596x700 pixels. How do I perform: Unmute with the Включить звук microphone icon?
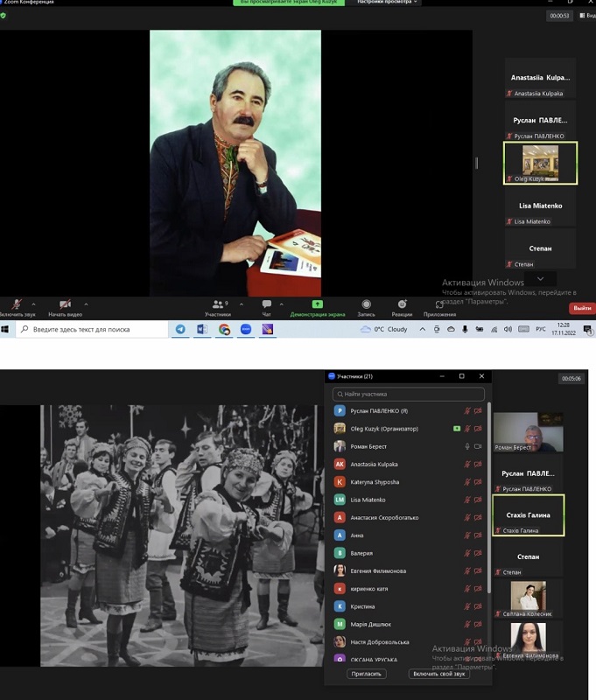coord(17,304)
